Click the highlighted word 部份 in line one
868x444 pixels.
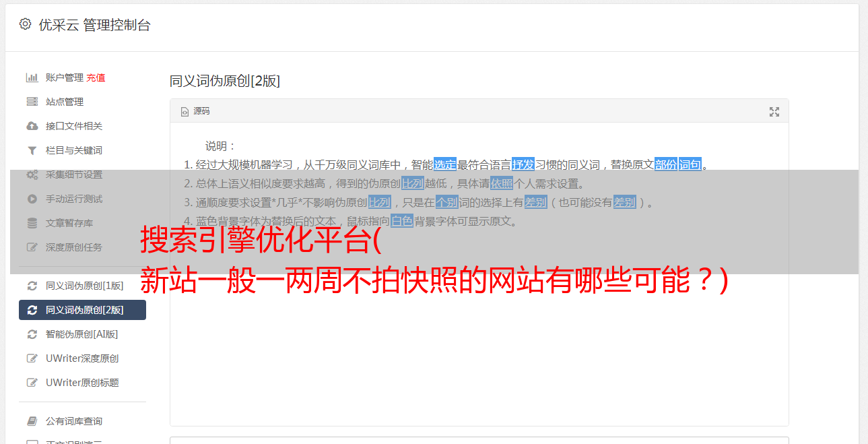pyautogui.click(x=666, y=164)
